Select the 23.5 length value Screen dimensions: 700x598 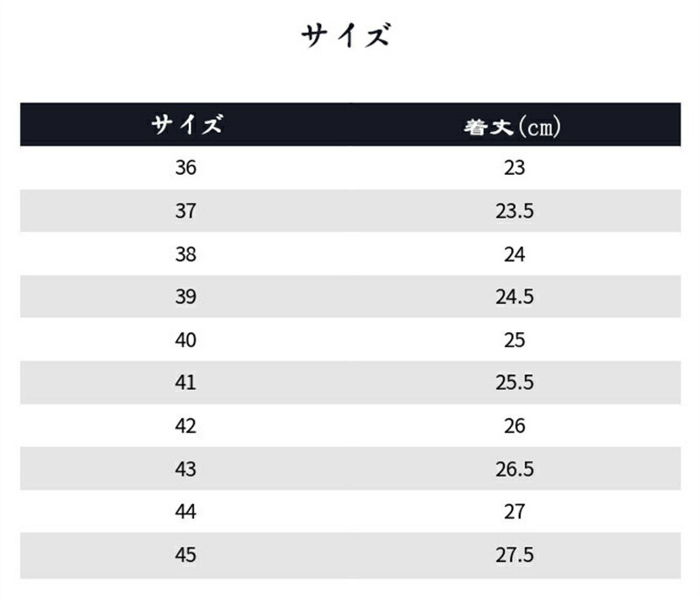pos(514,211)
